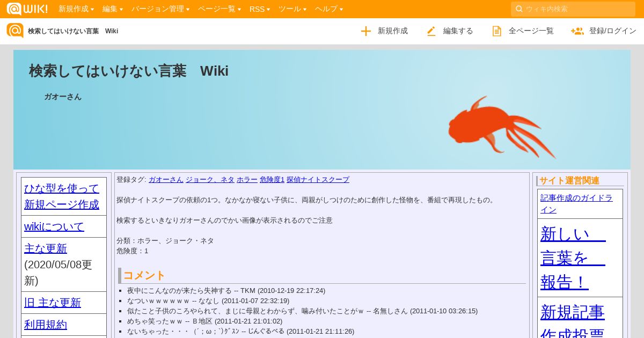The height and width of the screenshot is (338, 644).
Task: Open the 利用規約 sidebar link
Action: [46, 325]
